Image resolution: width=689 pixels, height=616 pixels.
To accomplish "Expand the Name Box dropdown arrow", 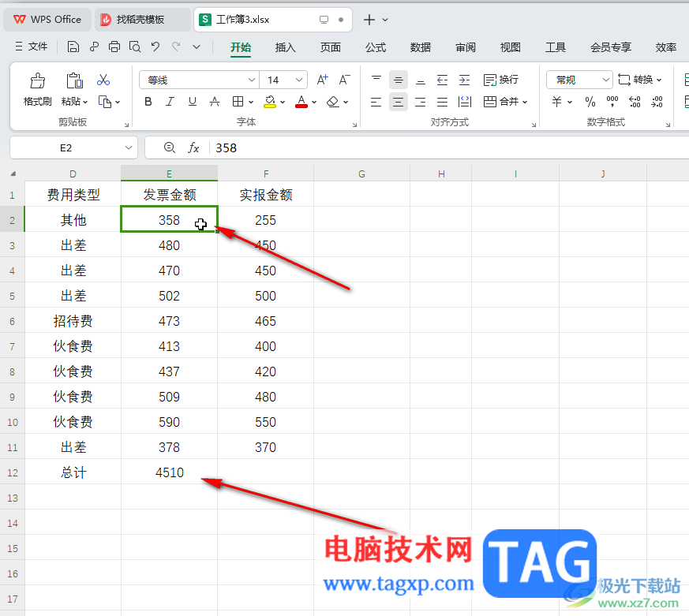I will (129, 148).
